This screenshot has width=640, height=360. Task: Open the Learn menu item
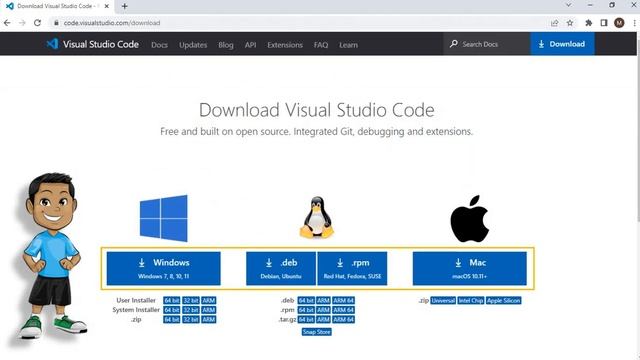click(x=348, y=45)
